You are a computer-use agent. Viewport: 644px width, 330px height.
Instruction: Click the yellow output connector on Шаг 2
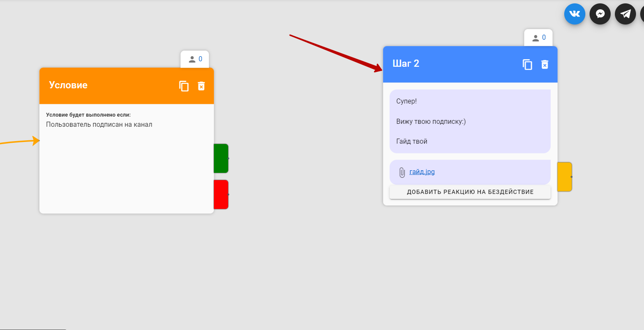pyautogui.click(x=565, y=177)
